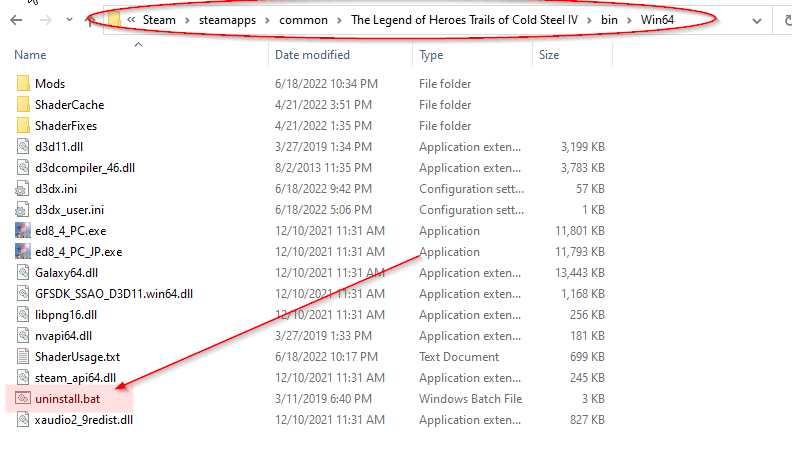Select the Mods folder icon
Viewport: 792px width, 449px height.
[23, 83]
